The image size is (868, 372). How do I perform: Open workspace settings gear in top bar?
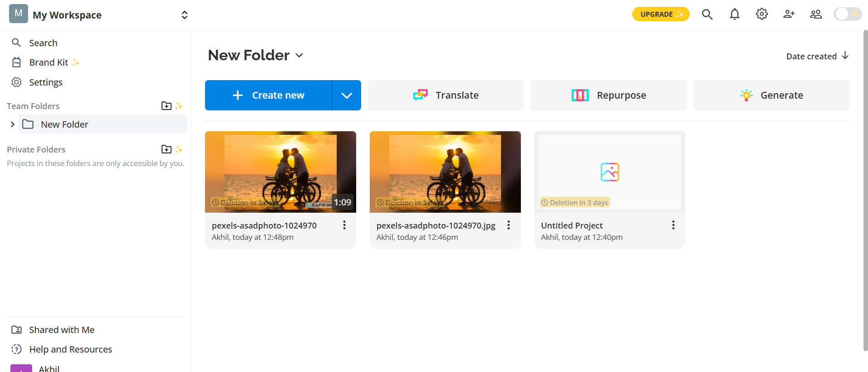762,14
